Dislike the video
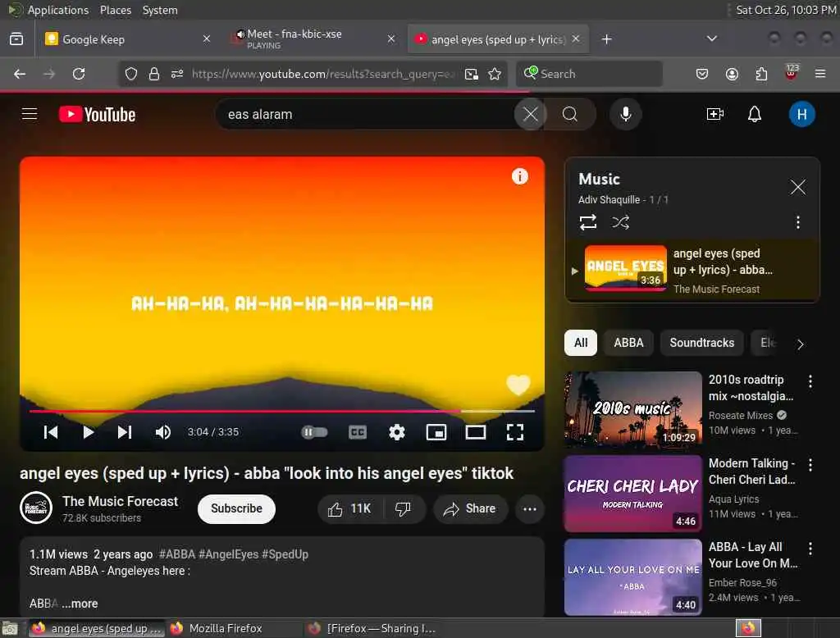840x638 pixels. (x=404, y=508)
